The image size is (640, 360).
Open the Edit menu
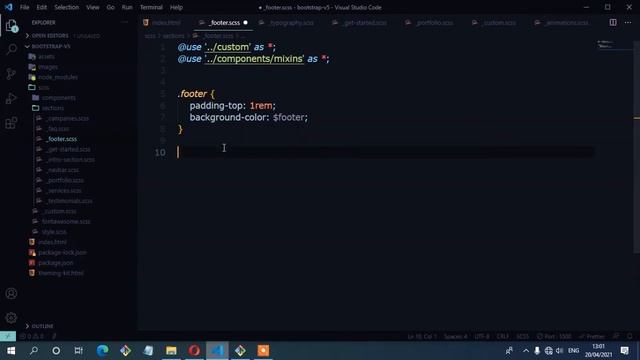point(41,7)
